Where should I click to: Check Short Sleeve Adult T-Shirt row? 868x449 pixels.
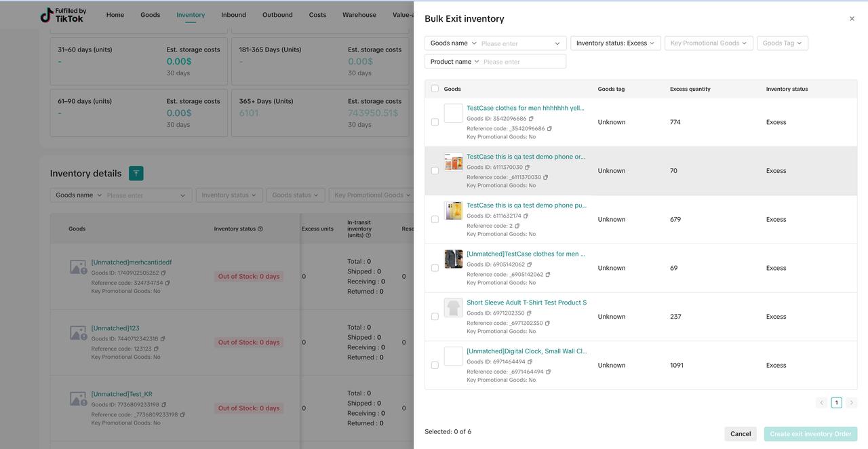(x=435, y=317)
